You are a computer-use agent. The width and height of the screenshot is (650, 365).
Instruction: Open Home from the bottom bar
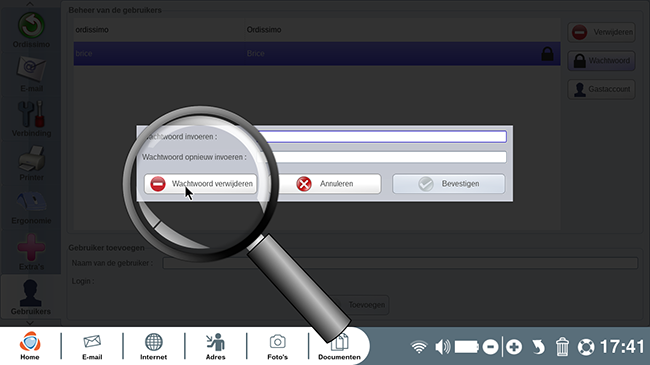coord(30,346)
